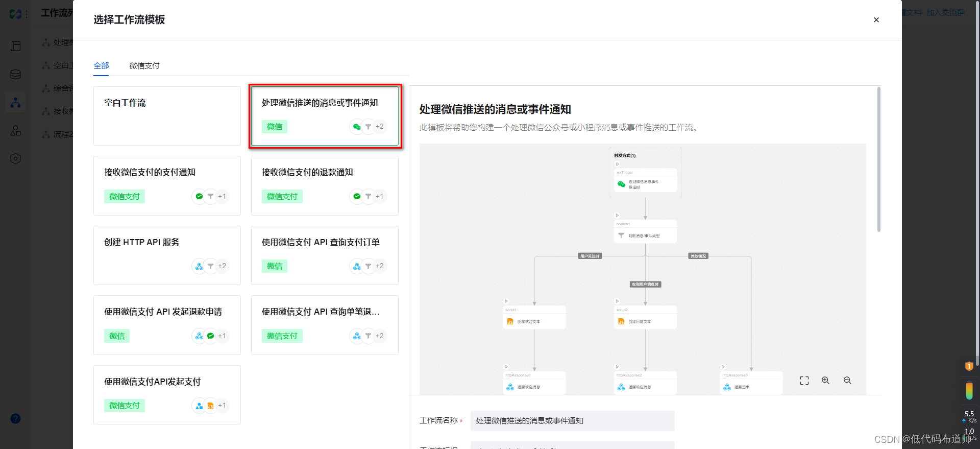Click the orange shield tray icon
This screenshot has height=449, width=980.
tap(969, 366)
